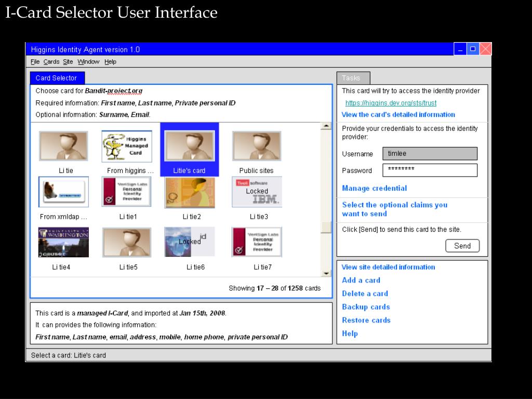
Task: Open the File menu
Action: (35, 62)
